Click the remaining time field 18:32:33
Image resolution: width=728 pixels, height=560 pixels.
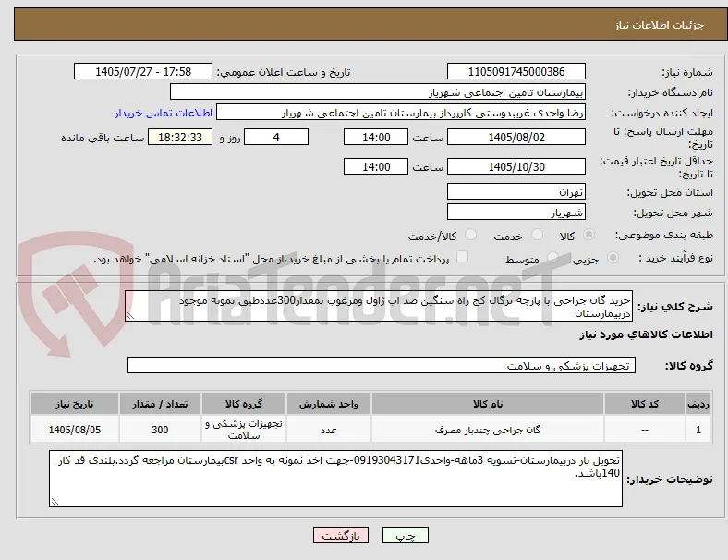[x=180, y=137]
